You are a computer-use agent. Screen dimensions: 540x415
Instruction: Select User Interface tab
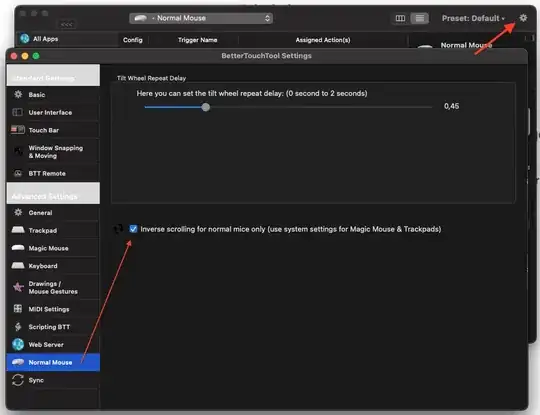[53, 112]
